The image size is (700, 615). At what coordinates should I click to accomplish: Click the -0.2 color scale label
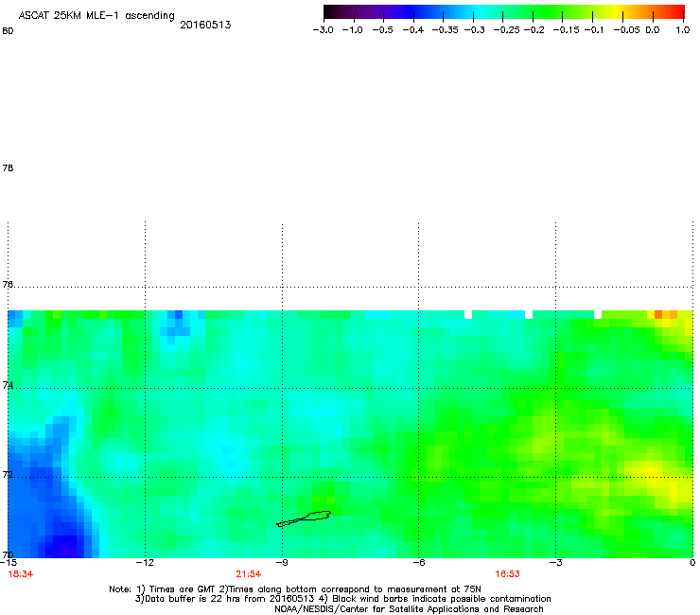(x=534, y=30)
